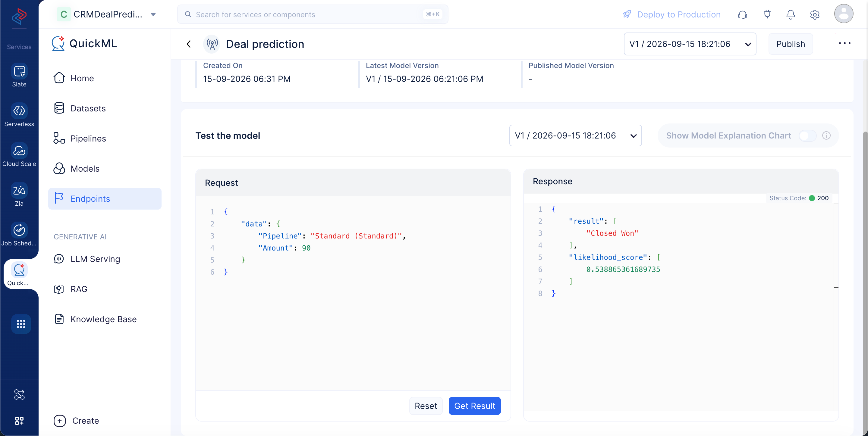Open the Job Scheduling service
The image size is (868, 436).
(19, 234)
